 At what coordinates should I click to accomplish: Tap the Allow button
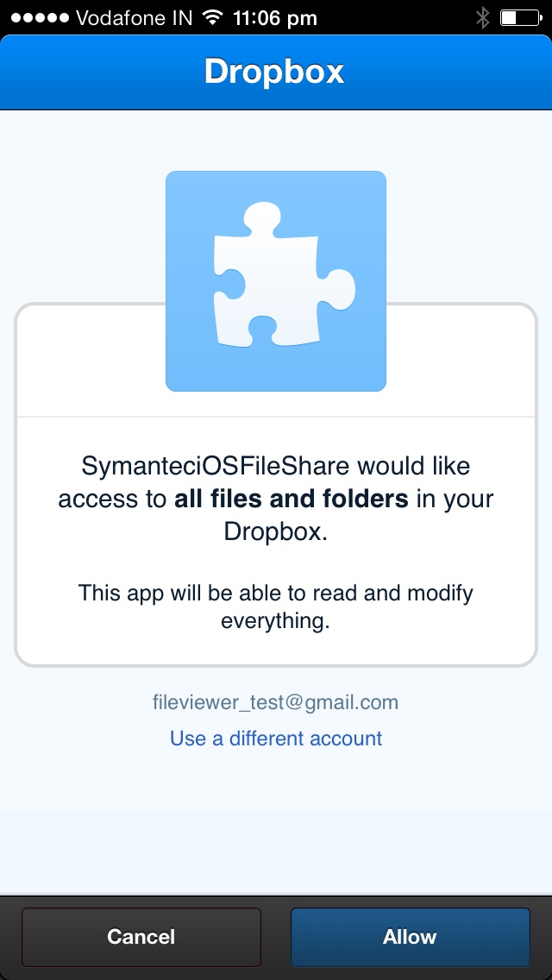click(410, 936)
